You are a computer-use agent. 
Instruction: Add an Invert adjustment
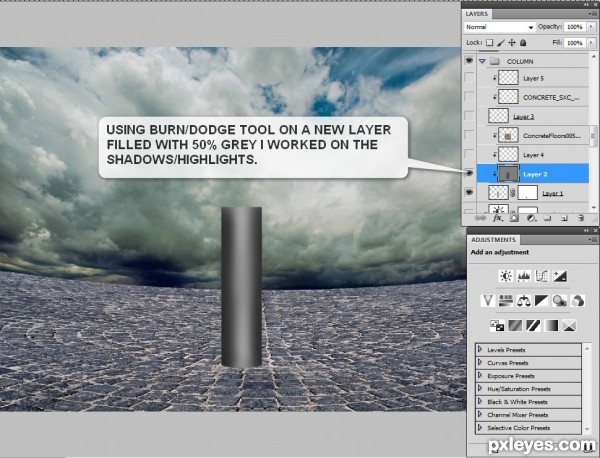[497, 326]
